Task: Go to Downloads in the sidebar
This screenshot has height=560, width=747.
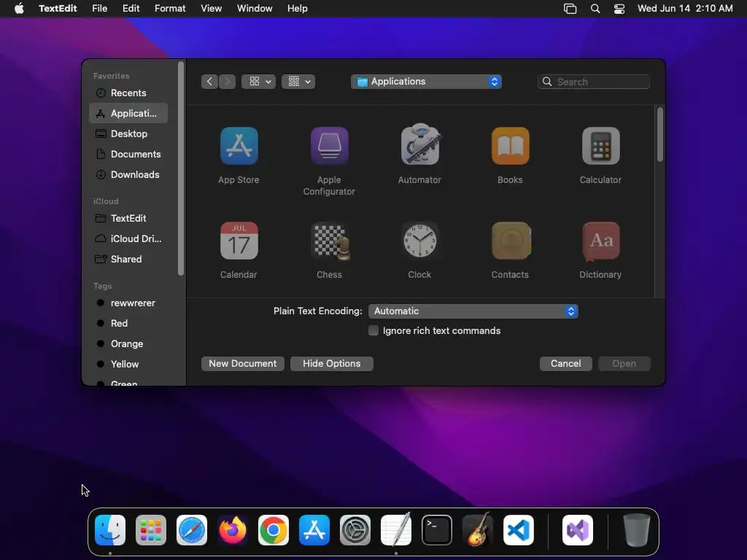Action: click(128, 175)
